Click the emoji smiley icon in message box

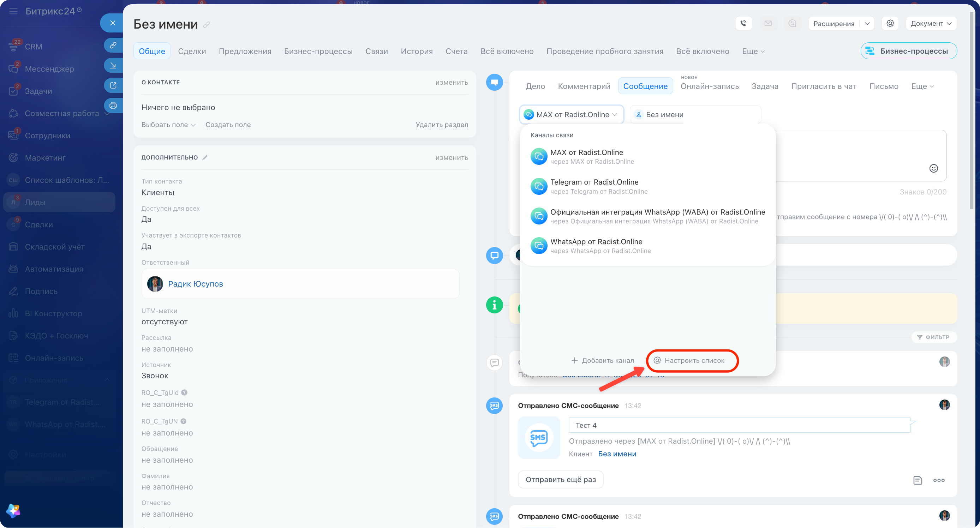click(933, 168)
